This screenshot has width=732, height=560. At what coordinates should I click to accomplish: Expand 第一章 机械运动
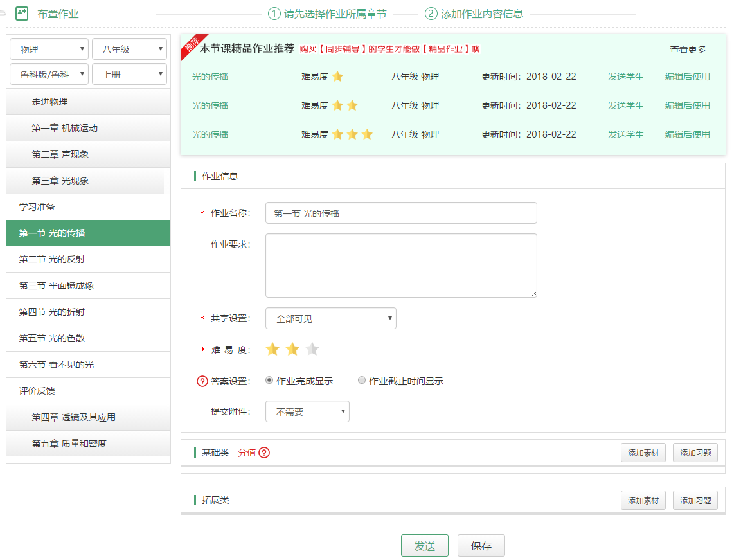click(x=88, y=128)
